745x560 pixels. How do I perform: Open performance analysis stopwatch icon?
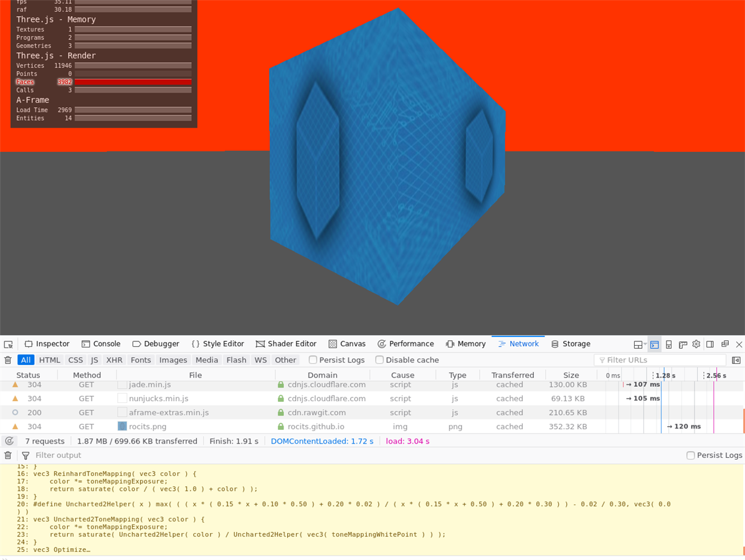click(x=9, y=441)
